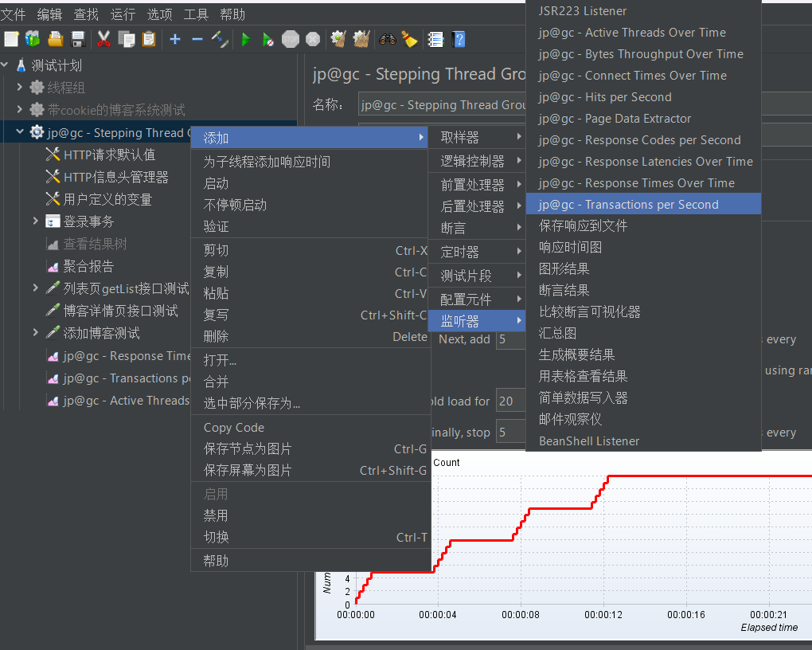Screen dimensions: 812x650
Task: Collapse the jp@gc - Stepping Thread Group node
Action: 20,132
